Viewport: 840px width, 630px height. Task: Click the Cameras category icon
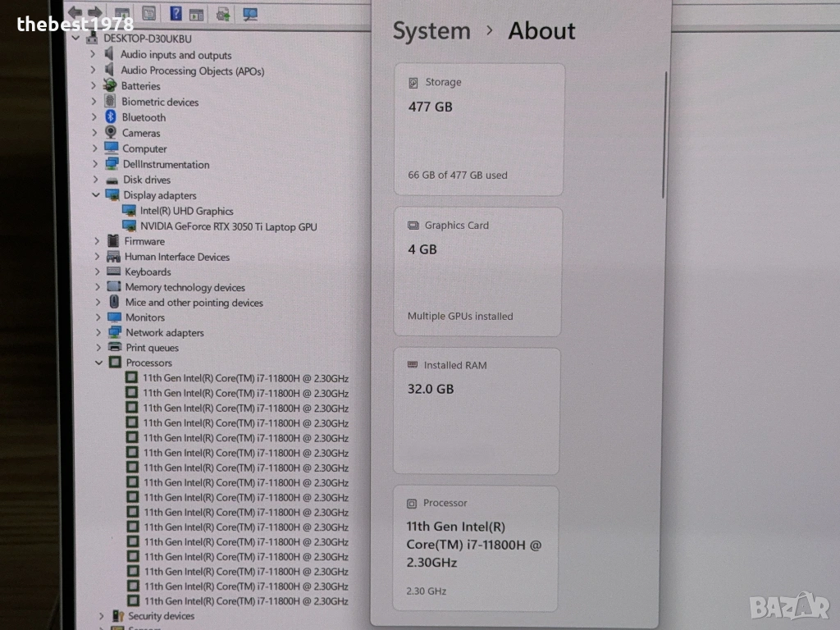111,133
